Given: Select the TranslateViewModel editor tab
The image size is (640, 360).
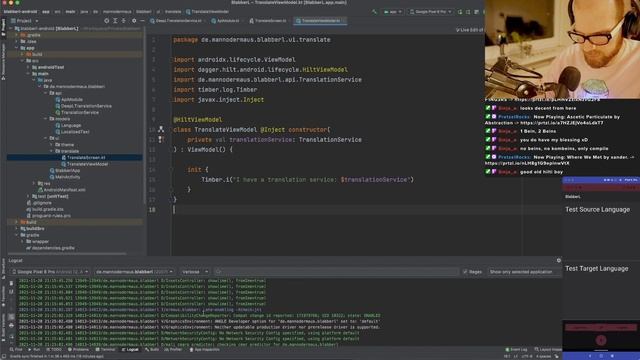Looking at the screenshot, I should pos(321,21).
